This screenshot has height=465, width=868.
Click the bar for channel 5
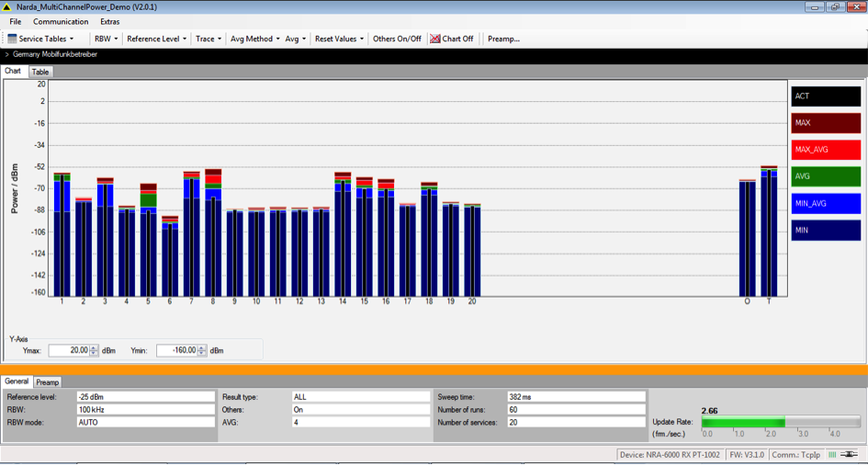click(x=149, y=240)
